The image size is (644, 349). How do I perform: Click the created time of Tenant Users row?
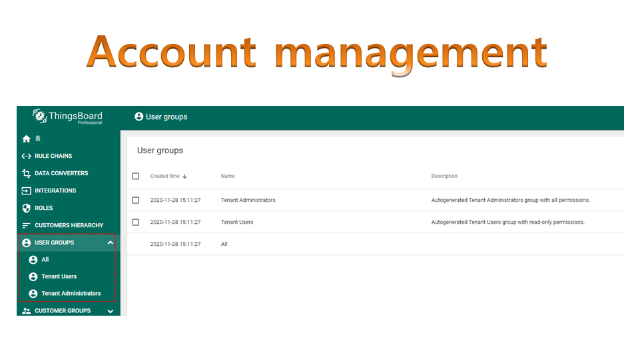pos(175,222)
